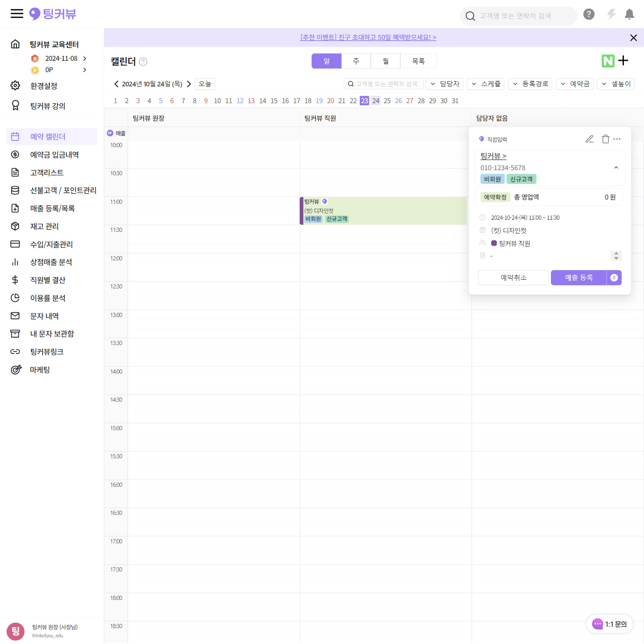Click 예약확정 status badge in popup

[495, 197]
